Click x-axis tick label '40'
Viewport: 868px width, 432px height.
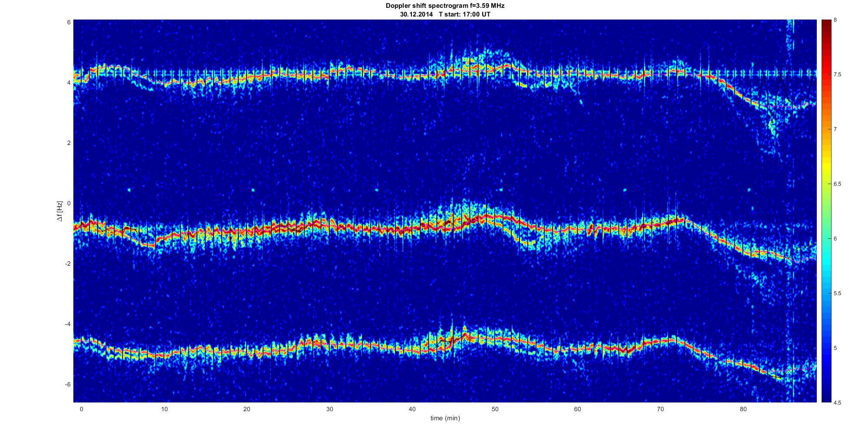[412, 409]
